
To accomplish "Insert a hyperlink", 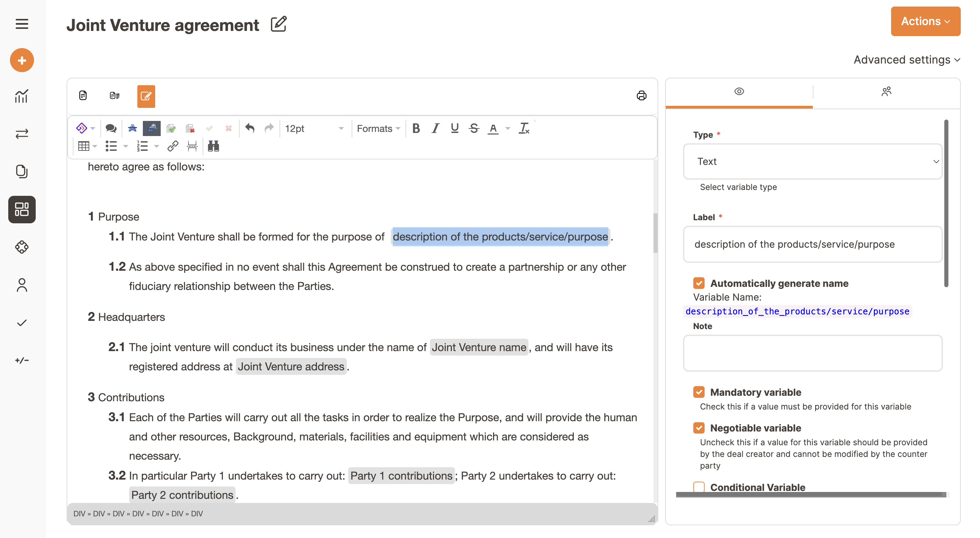I will [173, 146].
